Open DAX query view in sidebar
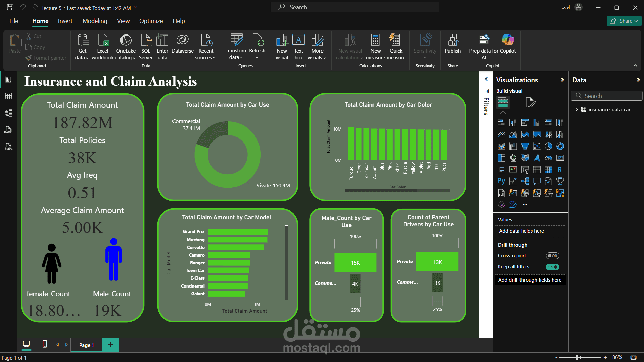 click(x=9, y=130)
